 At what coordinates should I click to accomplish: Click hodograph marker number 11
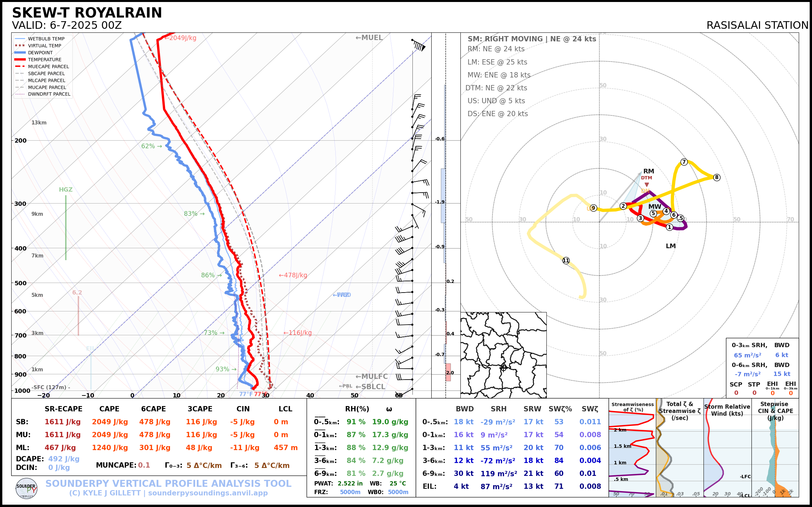(x=566, y=260)
